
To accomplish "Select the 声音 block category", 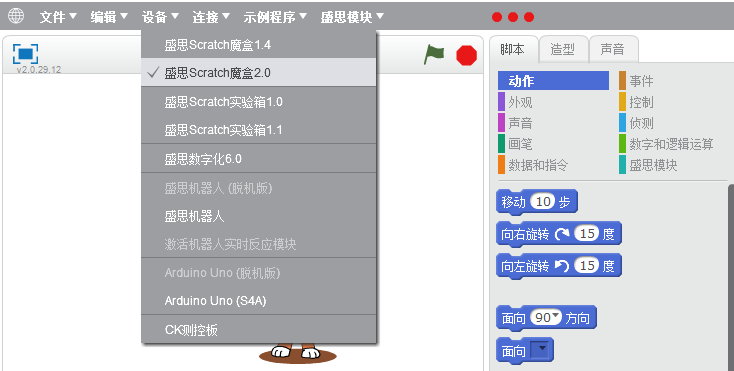I will 515,123.
